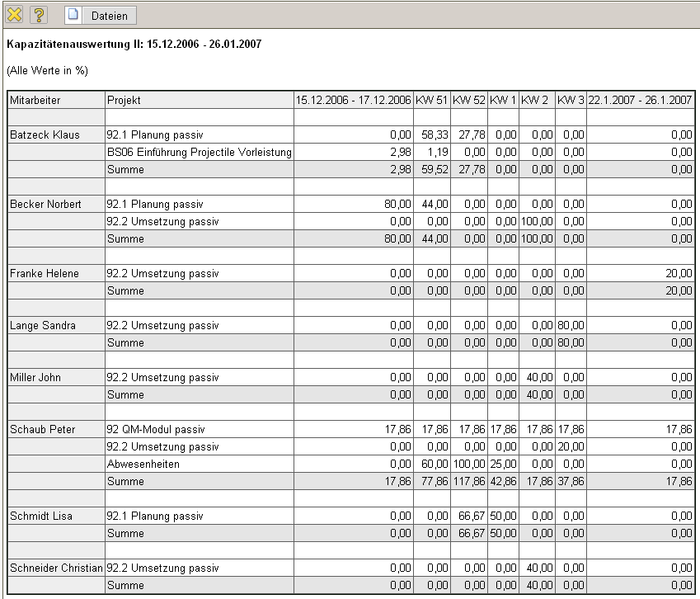
Task: Select BS06 Einführung Projectile Vorleistung project
Action: tap(199, 152)
